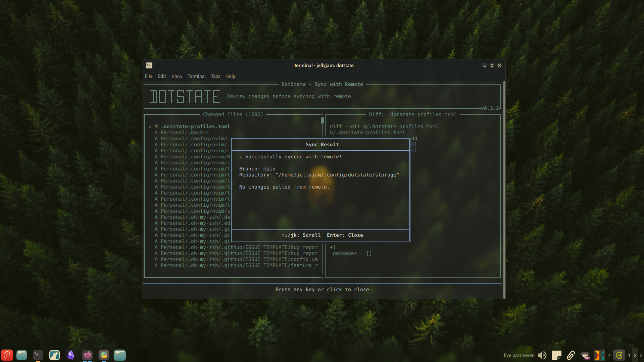
Task: Click the '↑↓/jk: Scroll' hint
Action: pos(301,235)
